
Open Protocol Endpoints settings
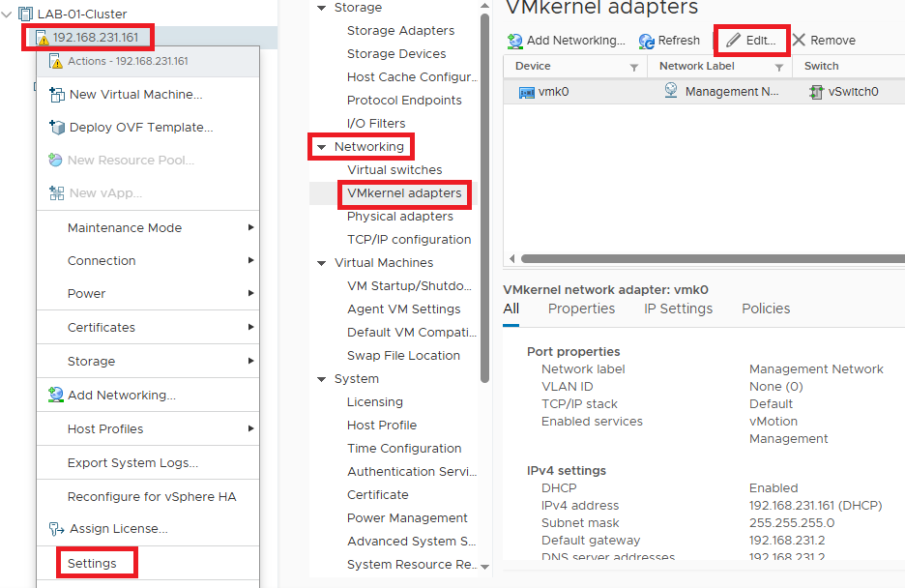(404, 101)
